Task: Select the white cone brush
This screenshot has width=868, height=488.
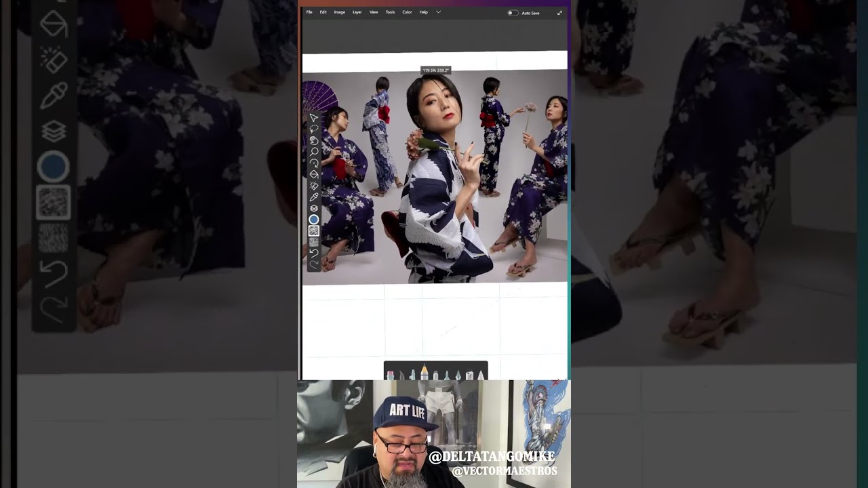Action: point(481,375)
